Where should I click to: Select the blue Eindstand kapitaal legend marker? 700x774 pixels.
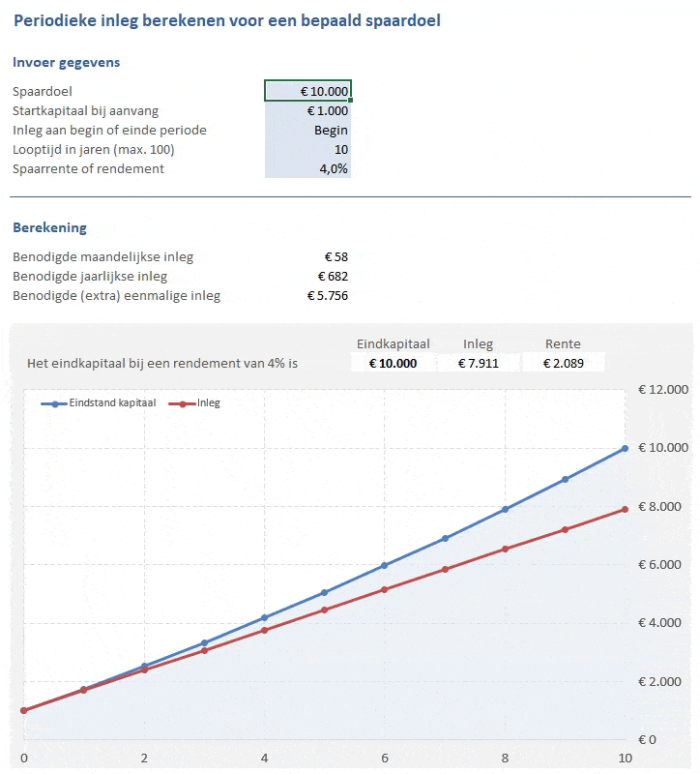tap(54, 402)
